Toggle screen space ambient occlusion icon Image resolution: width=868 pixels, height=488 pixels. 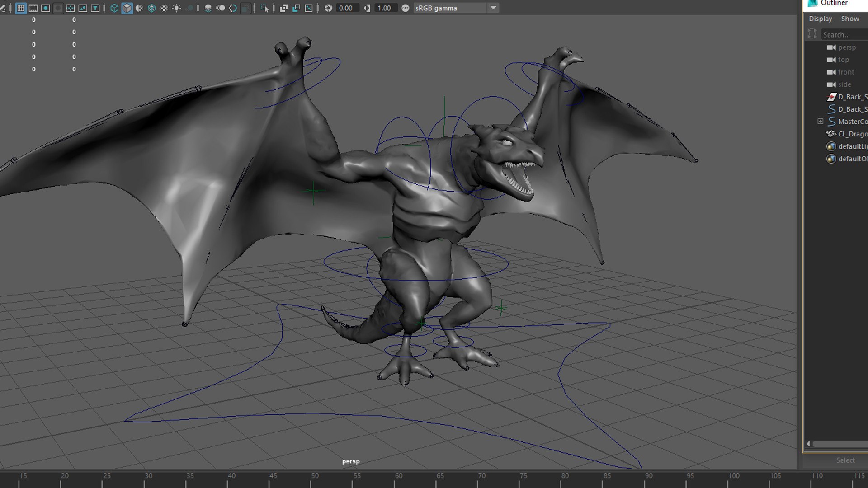point(208,8)
